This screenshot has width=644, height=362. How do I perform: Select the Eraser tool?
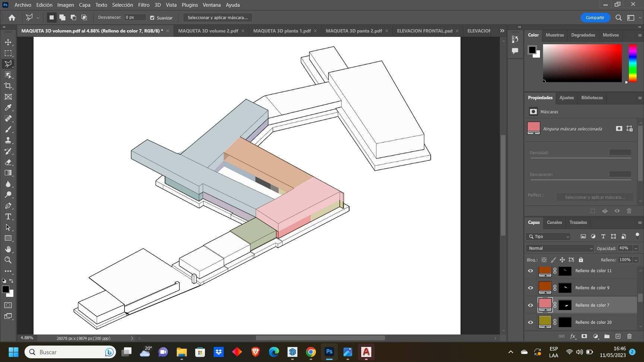(8, 162)
